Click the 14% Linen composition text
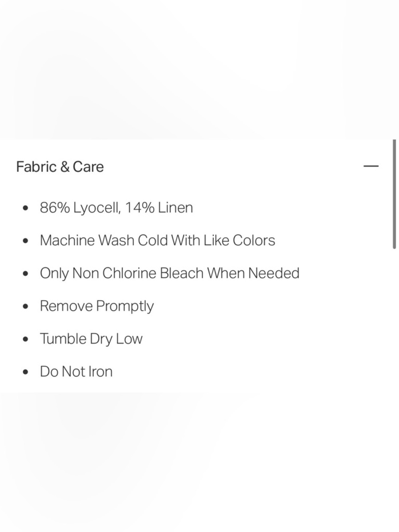 point(159,208)
